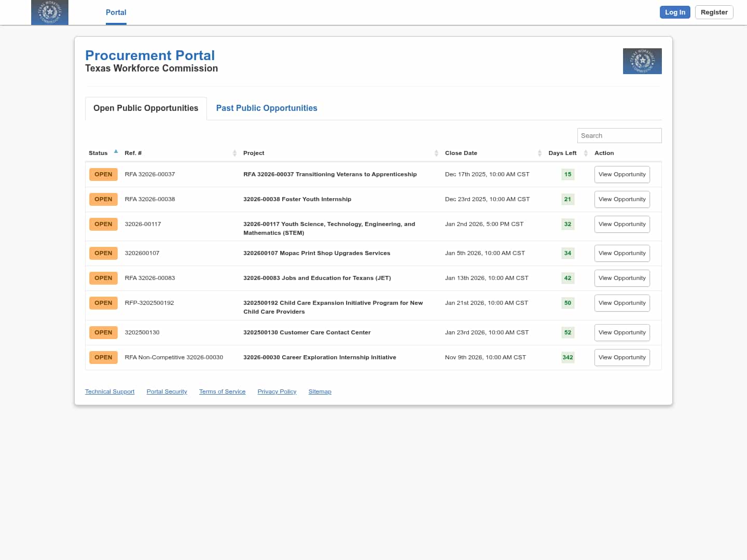Sort table by Status column arrow

(x=116, y=152)
